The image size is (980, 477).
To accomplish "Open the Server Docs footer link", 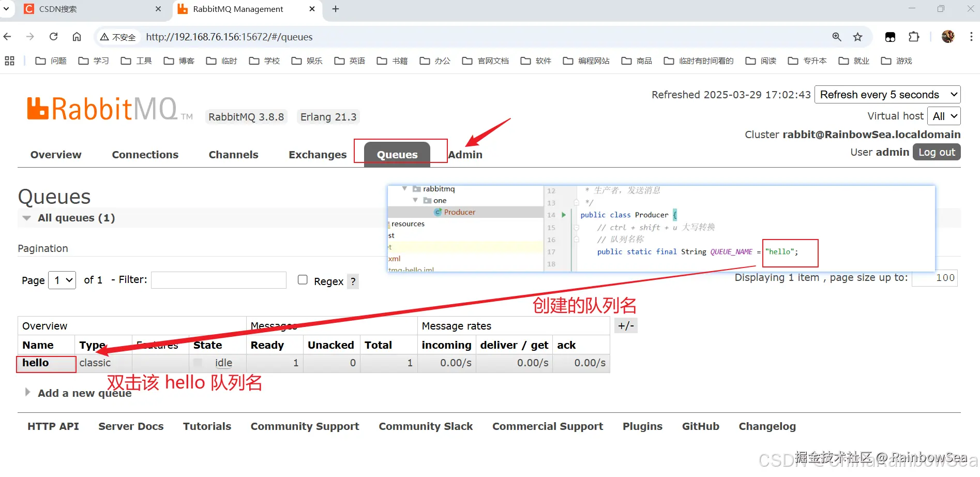I will (131, 426).
